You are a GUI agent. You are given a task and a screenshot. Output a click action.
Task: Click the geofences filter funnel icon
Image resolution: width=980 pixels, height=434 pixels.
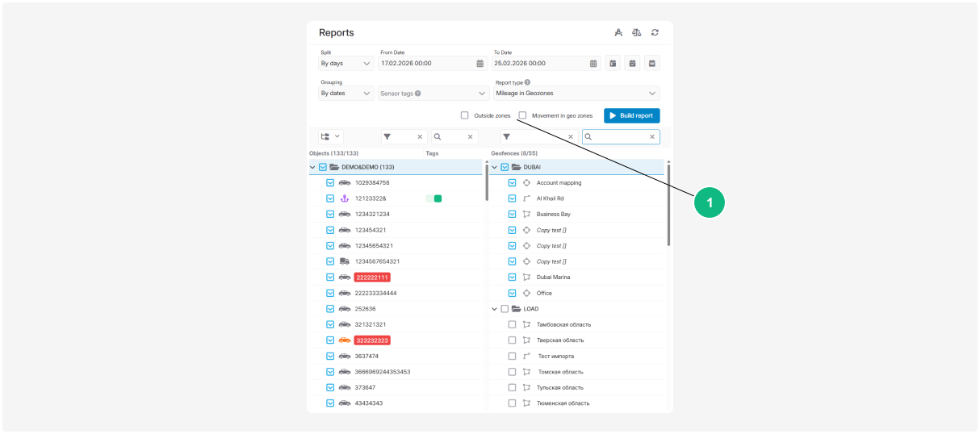pyautogui.click(x=506, y=137)
